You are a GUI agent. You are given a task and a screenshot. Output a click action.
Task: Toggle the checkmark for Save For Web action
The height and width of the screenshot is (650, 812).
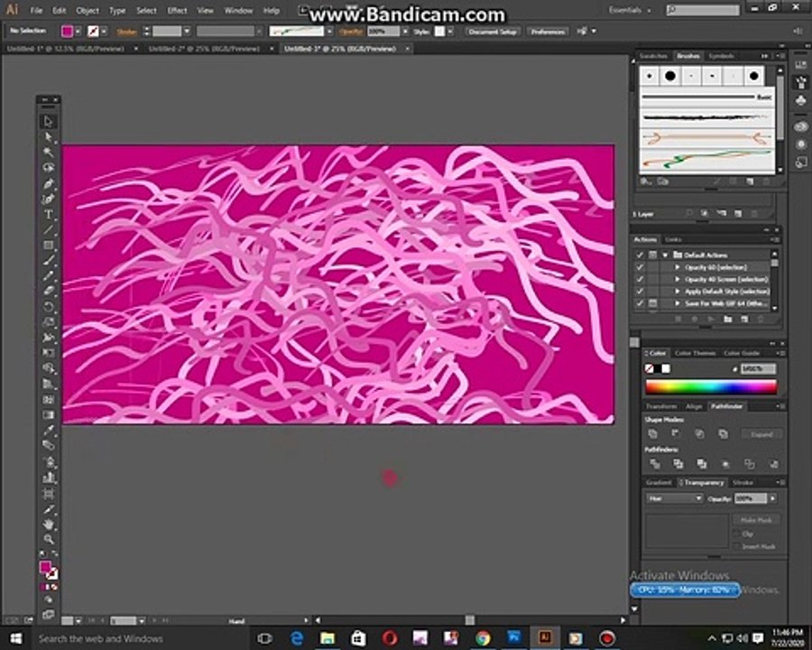pyautogui.click(x=640, y=303)
